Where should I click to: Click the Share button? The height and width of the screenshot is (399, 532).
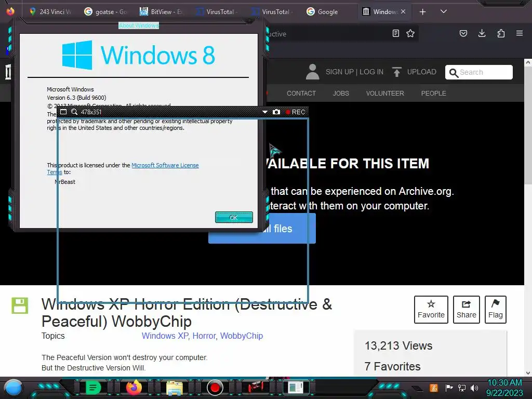(467, 310)
